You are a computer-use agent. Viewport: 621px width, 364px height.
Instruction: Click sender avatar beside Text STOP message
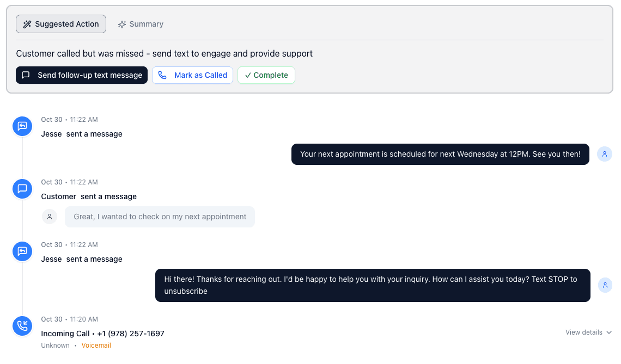(x=605, y=285)
